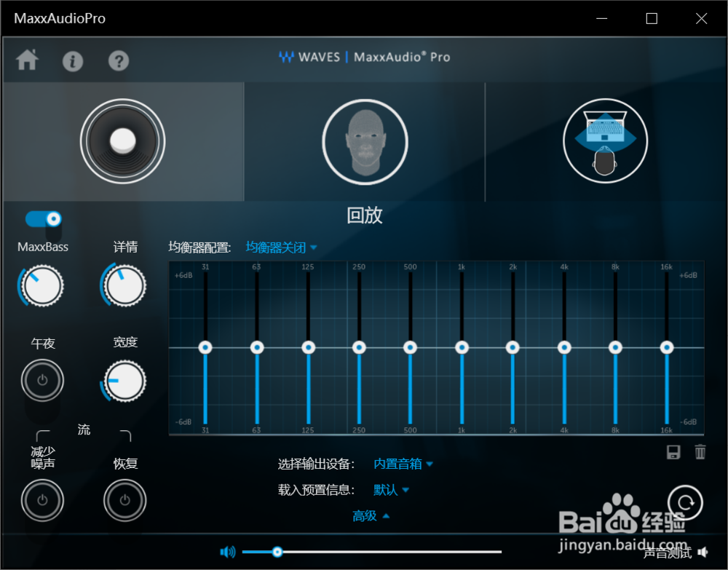Screen dimensions: 728x570
Task: Click the 8k EQ slider handle
Action: pyautogui.click(x=615, y=347)
